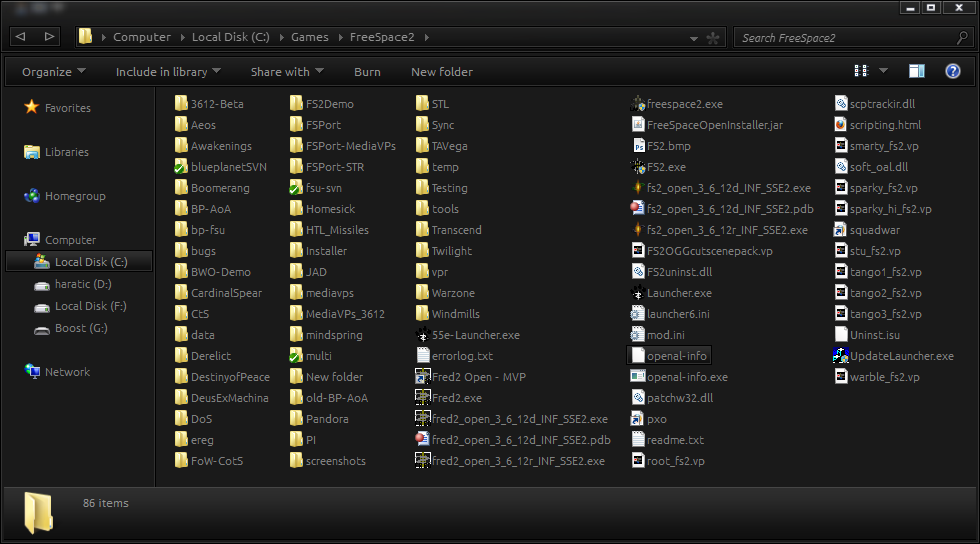This screenshot has width=980, height=544.
Task: Select openal-info.exe file
Action: [x=679, y=377]
